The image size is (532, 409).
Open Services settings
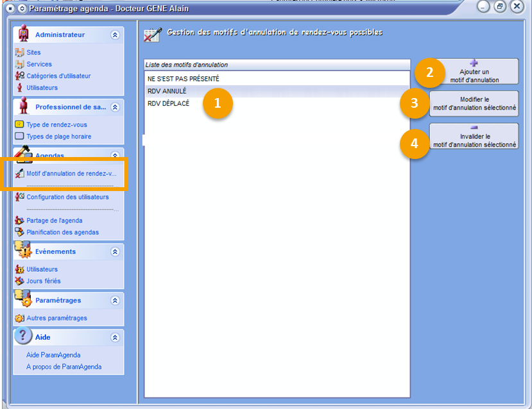click(39, 64)
